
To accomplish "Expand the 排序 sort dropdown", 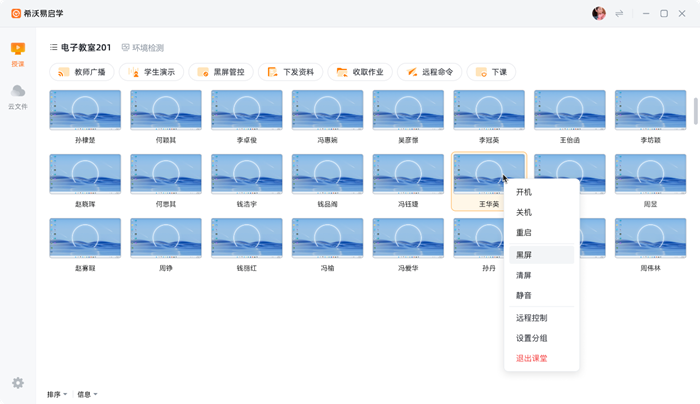I will click(57, 394).
